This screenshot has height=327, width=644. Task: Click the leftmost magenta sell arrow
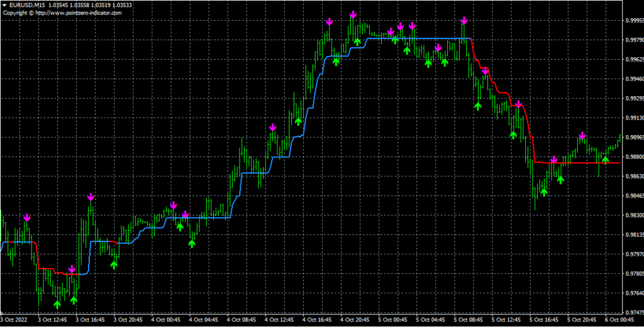coord(26,218)
